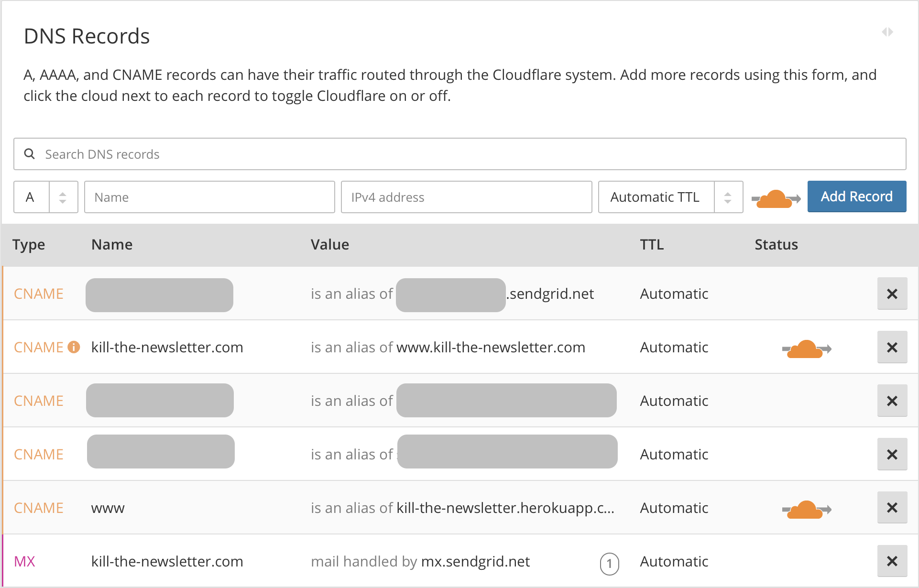Click the search magnifier icon
919x588 pixels.
pyautogui.click(x=30, y=154)
